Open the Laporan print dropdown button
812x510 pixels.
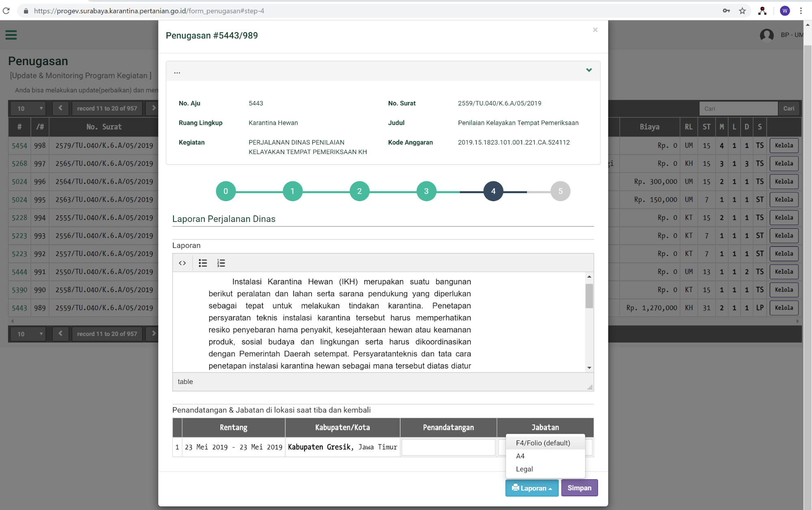click(x=531, y=488)
